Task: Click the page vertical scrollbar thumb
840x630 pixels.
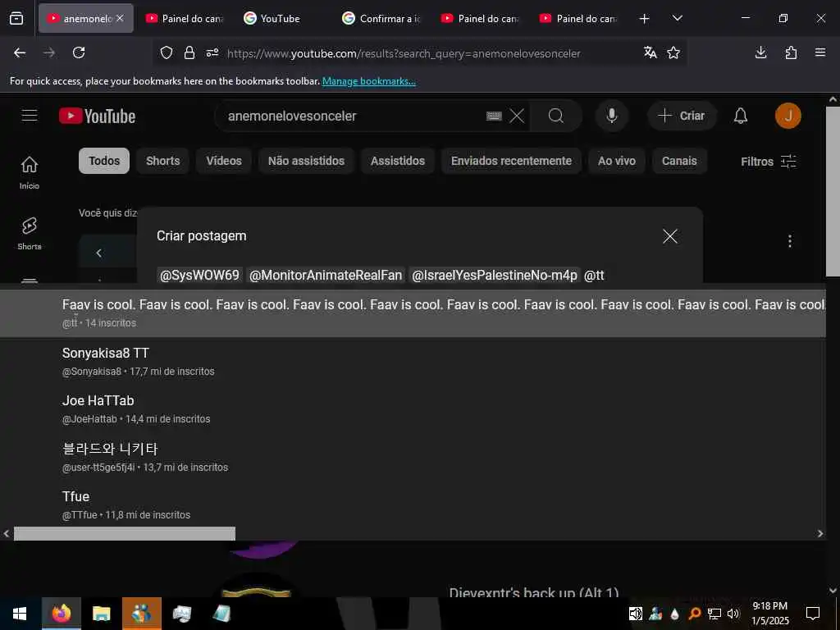Action: pos(833,191)
